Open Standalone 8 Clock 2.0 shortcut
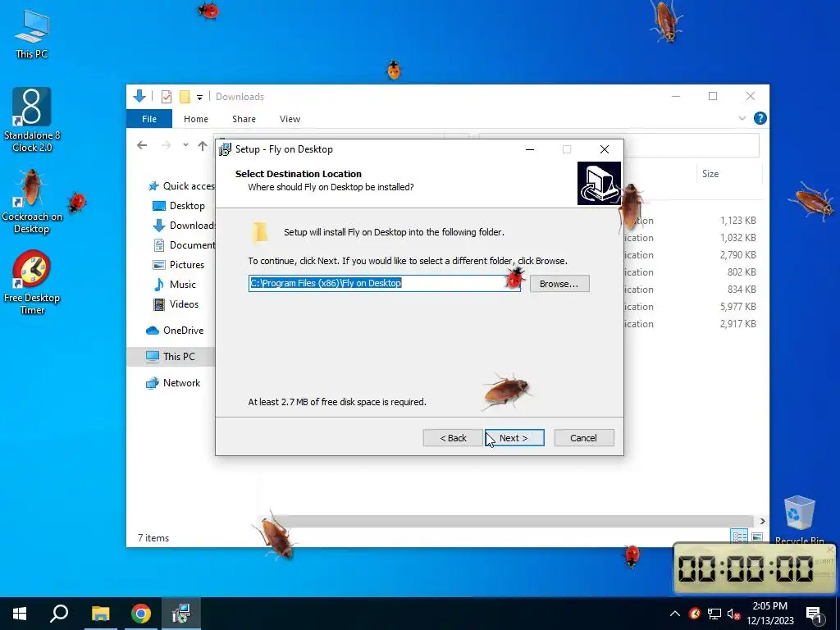The width and height of the screenshot is (840, 630). tap(32, 120)
